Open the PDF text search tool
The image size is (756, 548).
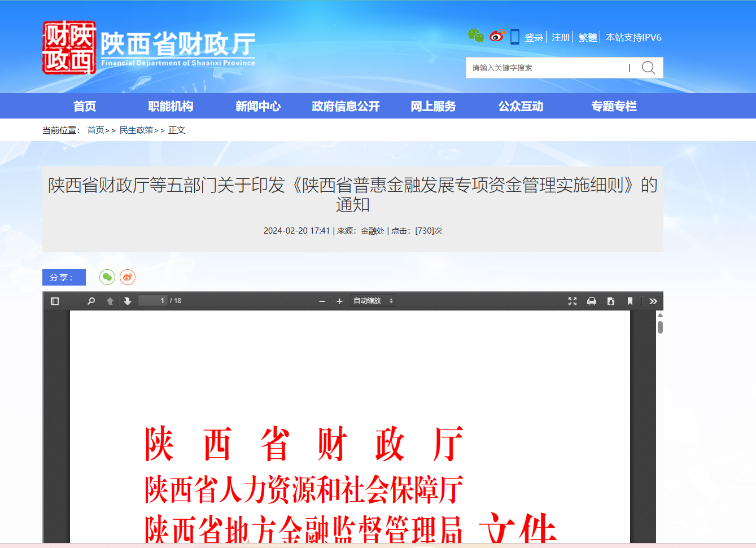(91, 301)
